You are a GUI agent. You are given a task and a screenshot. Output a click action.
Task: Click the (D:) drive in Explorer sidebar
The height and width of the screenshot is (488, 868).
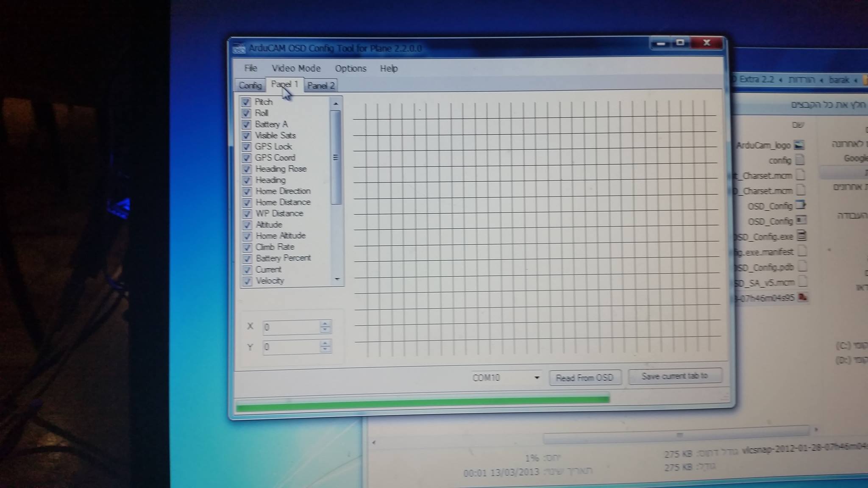[x=851, y=360]
